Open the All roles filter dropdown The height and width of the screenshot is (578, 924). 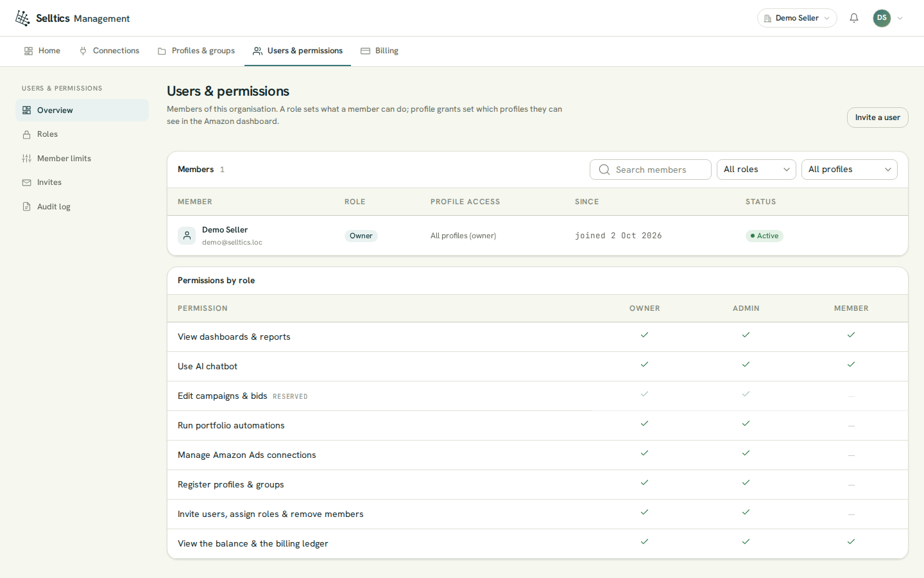click(757, 170)
